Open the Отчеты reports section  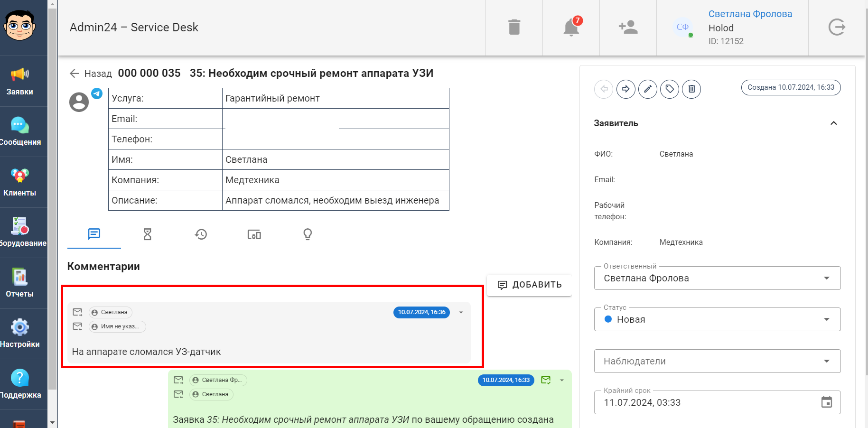click(x=20, y=283)
